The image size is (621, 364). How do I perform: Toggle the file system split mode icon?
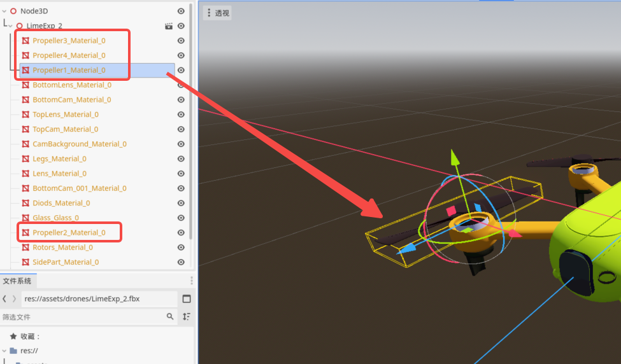click(x=187, y=299)
